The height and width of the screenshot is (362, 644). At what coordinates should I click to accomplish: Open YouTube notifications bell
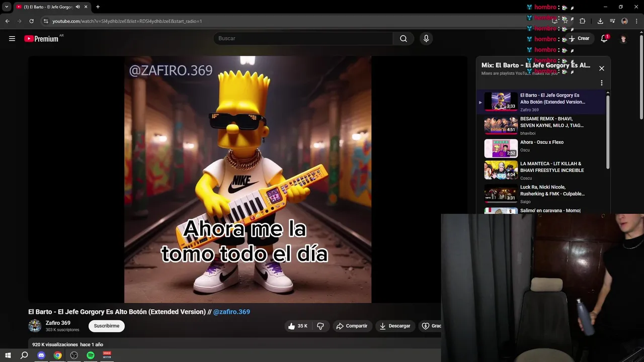(604, 39)
